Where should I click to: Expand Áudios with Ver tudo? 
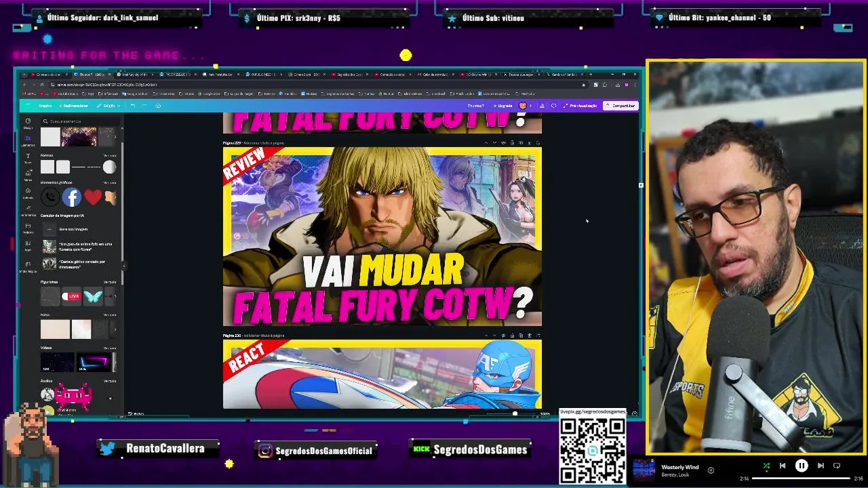click(110, 381)
